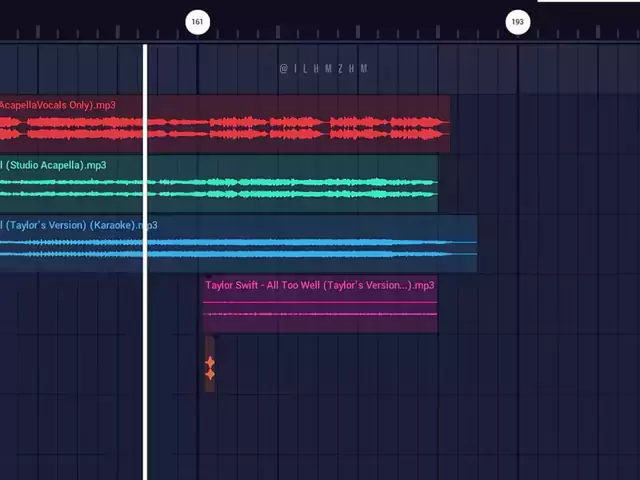
Task: Click the 193 bar marker on the ruler
Action: pyautogui.click(x=517, y=21)
